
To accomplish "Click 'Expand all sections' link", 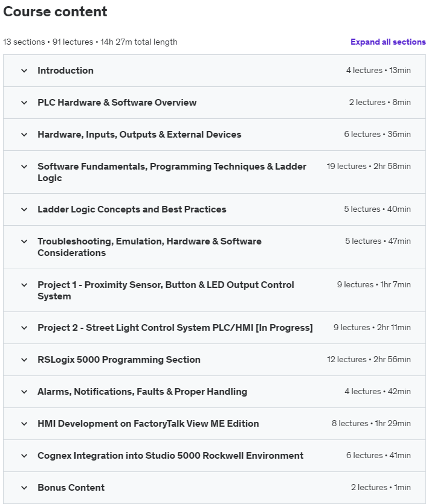I will [388, 42].
